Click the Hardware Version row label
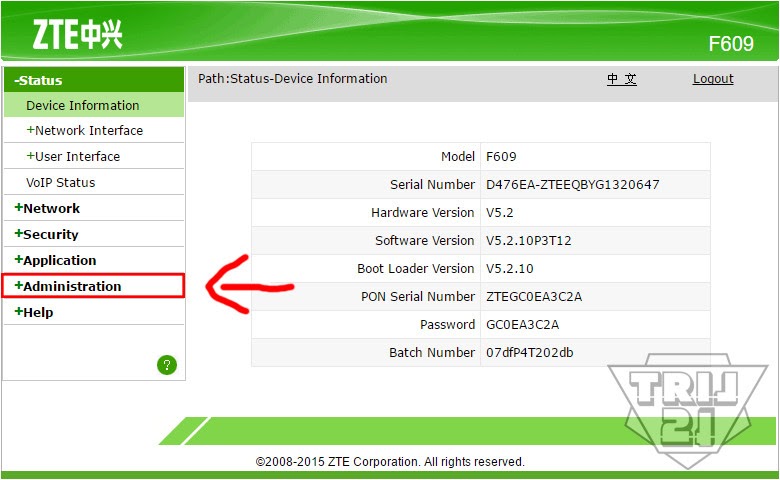This screenshot has width=780, height=480. coord(423,212)
